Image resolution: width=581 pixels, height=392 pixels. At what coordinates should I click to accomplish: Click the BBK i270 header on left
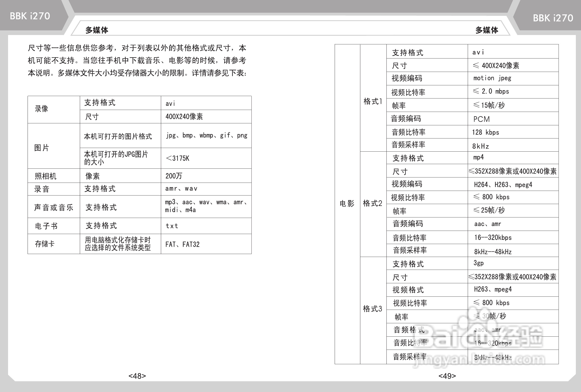(x=30, y=16)
